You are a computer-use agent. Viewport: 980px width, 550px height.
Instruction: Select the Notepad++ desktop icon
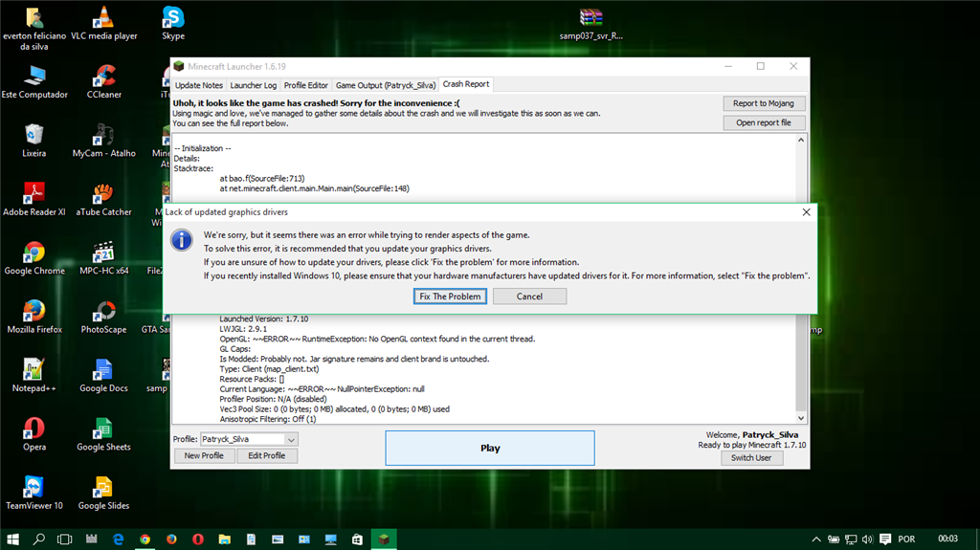[34, 376]
